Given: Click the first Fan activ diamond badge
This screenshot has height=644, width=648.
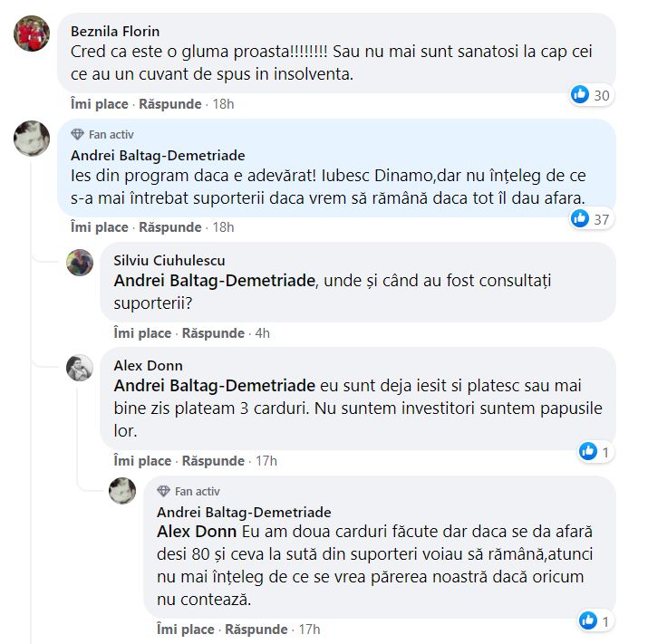Looking at the screenshot, I should point(77,135).
